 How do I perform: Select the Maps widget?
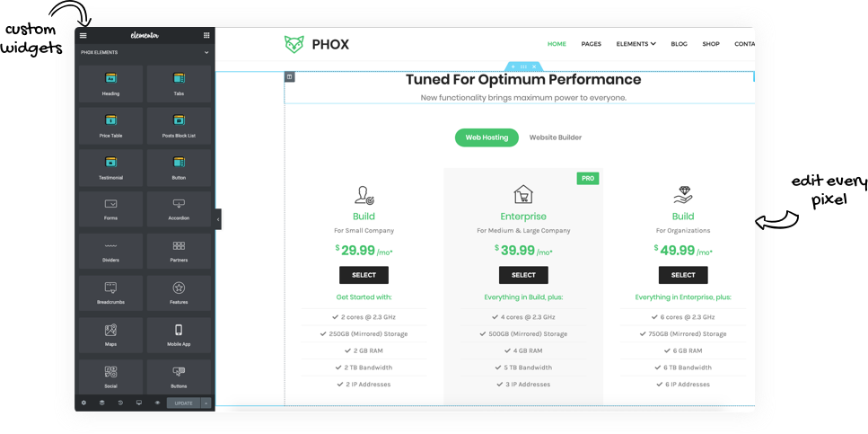[110, 335]
